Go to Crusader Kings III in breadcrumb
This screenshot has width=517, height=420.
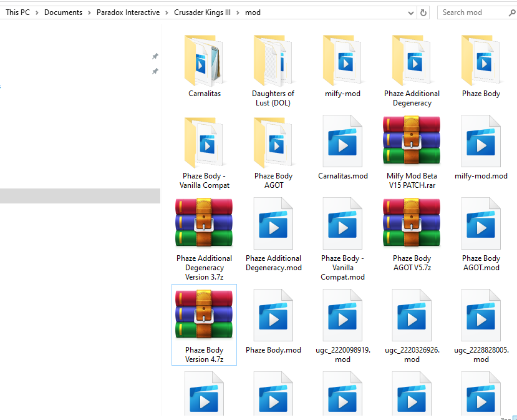[x=202, y=12]
